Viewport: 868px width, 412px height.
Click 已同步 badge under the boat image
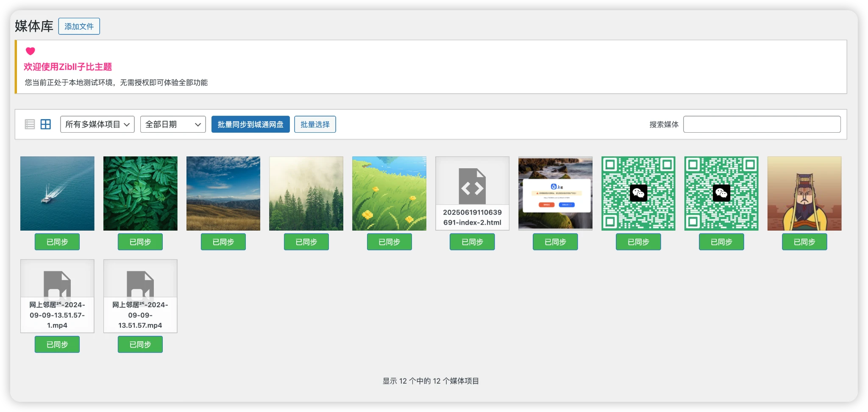tap(57, 242)
